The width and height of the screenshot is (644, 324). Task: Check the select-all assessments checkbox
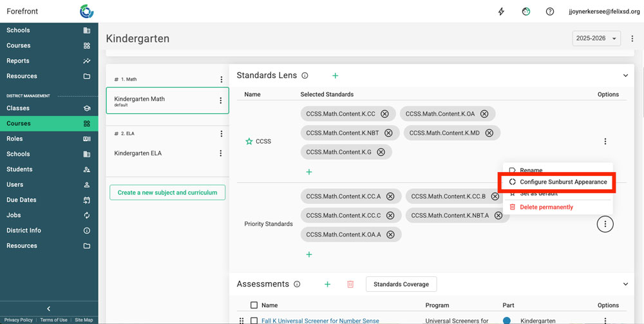tap(254, 305)
